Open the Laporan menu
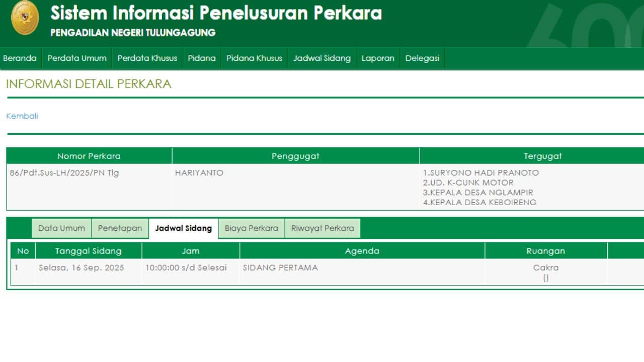This screenshot has height=362, width=644. coord(378,58)
